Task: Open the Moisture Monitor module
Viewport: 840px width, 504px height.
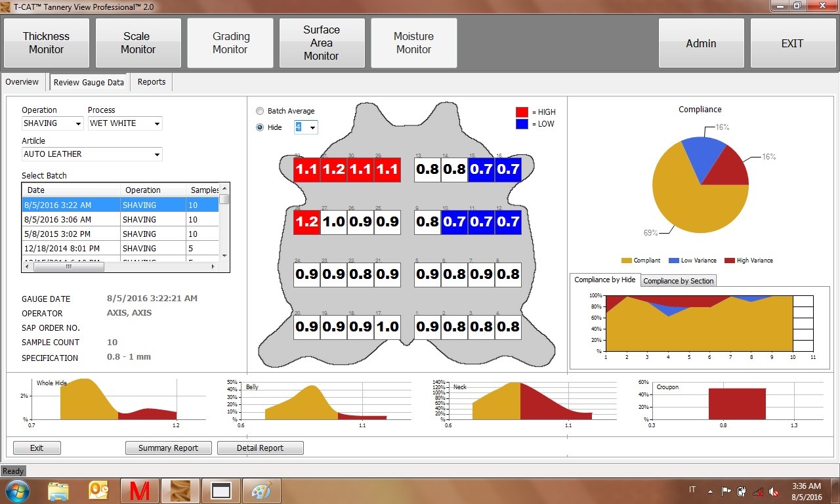Action: point(413,43)
